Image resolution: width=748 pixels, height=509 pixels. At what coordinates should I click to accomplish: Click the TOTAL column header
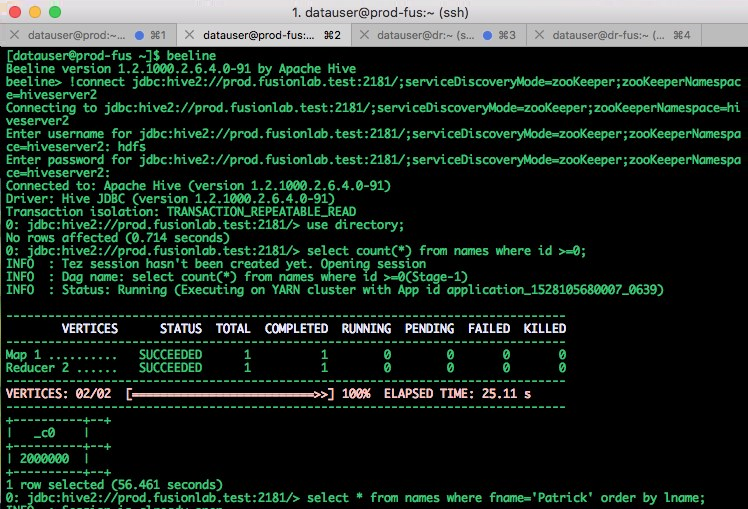click(233, 329)
